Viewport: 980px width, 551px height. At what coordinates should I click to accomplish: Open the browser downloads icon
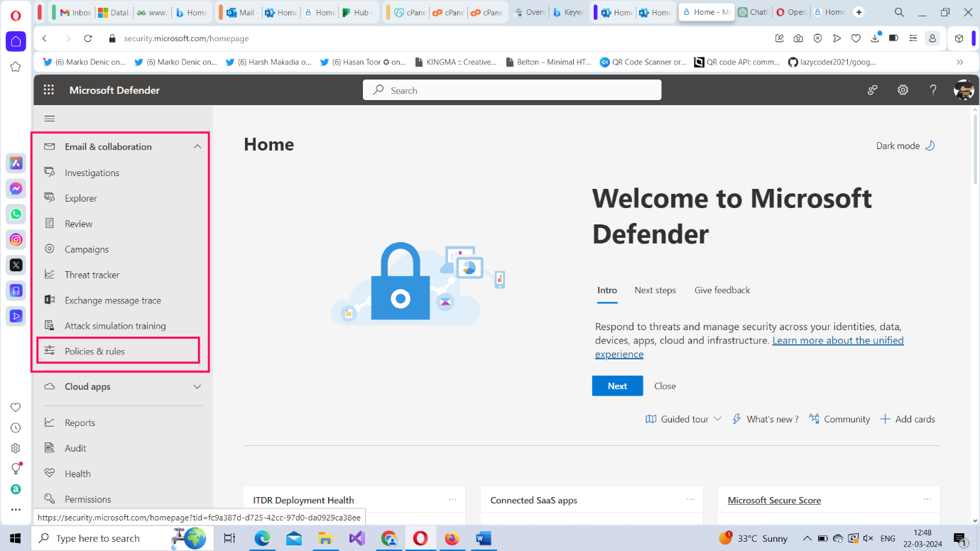click(x=875, y=38)
